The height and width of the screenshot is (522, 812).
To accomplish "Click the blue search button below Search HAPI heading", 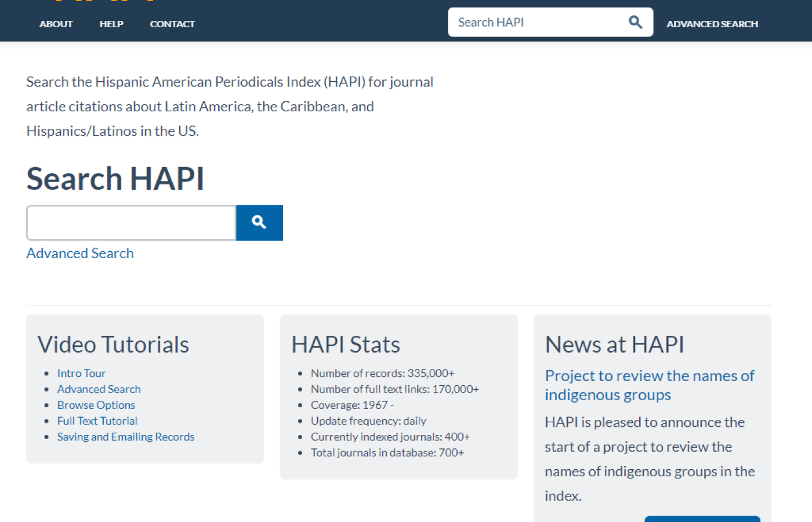I will [x=259, y=222].
